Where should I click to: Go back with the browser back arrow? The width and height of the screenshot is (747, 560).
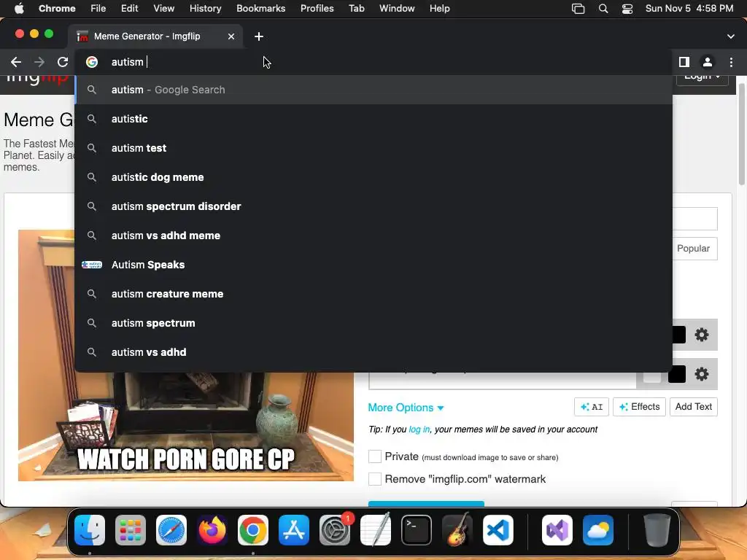click(16, 62)
